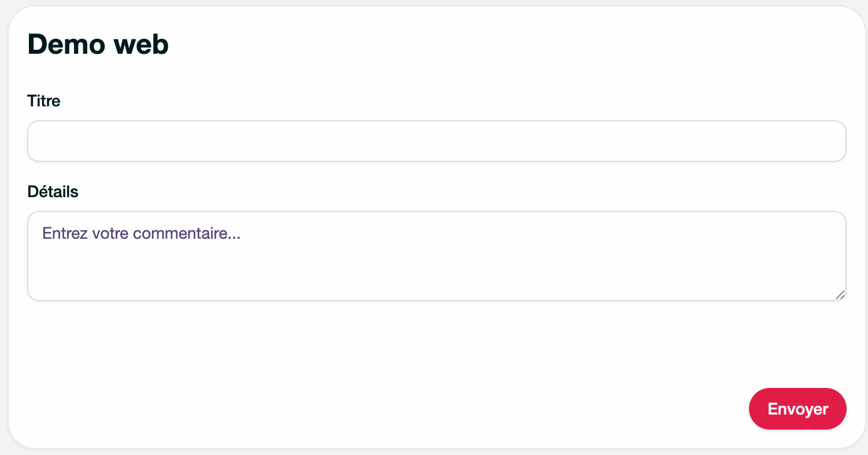Click the diagonal grip icon in Détails box
The height and width of the screenshot is (455, 868).
point(840,295)
